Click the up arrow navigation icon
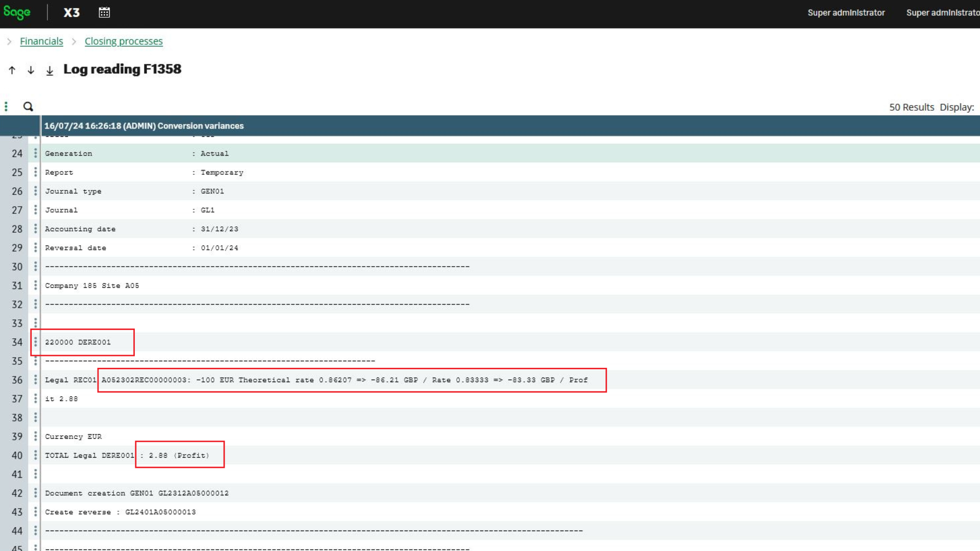This screenshot has width=980, height=551. click(x=12, y=70)
